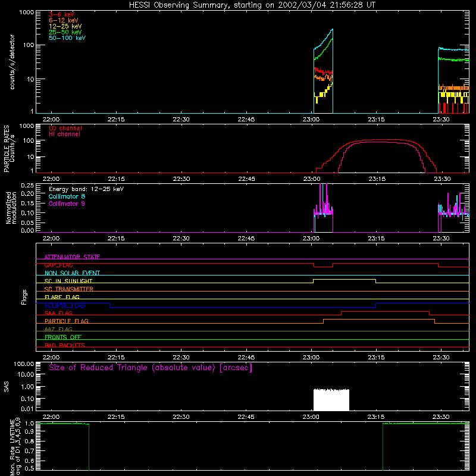This screenshot has width=476, height=476.
Task: Click the NON_SOLAR_EVENT flag label
Action: 72,273
